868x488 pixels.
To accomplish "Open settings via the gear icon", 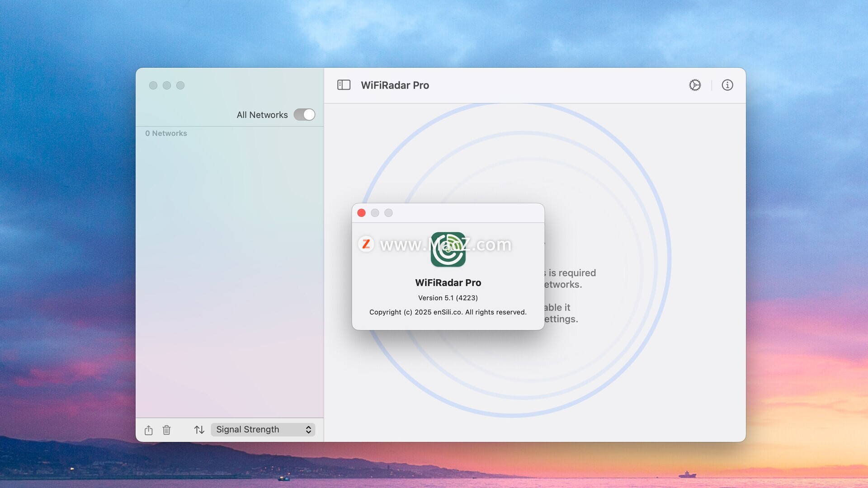I will [695, 85].
